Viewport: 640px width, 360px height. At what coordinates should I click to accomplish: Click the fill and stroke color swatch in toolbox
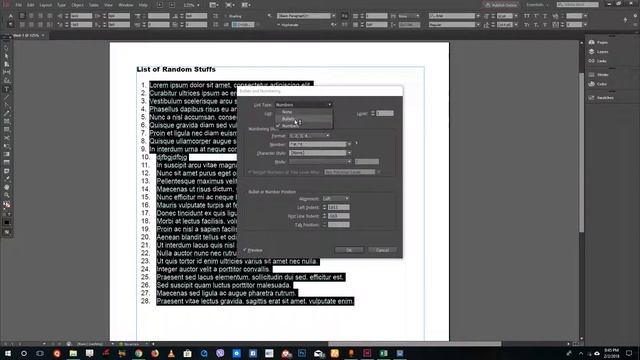coord(7,204)
